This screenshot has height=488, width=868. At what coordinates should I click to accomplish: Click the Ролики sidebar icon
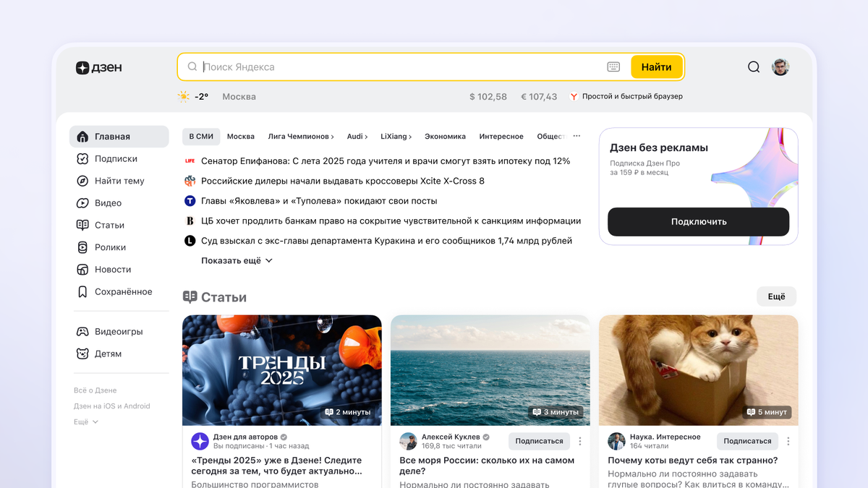click(82, 247)
